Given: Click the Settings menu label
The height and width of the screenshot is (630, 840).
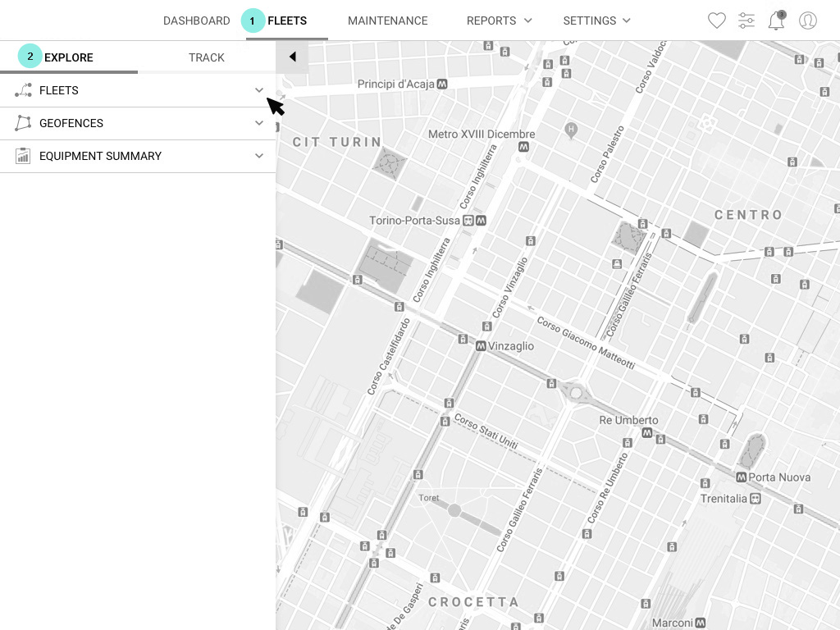Looking at the screenshot, I should pyautogui.click(x=589, y=21).
